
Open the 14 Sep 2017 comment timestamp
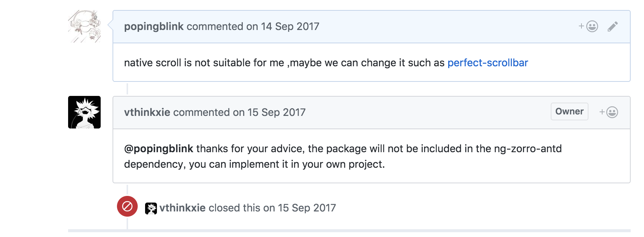coord(290,27)
